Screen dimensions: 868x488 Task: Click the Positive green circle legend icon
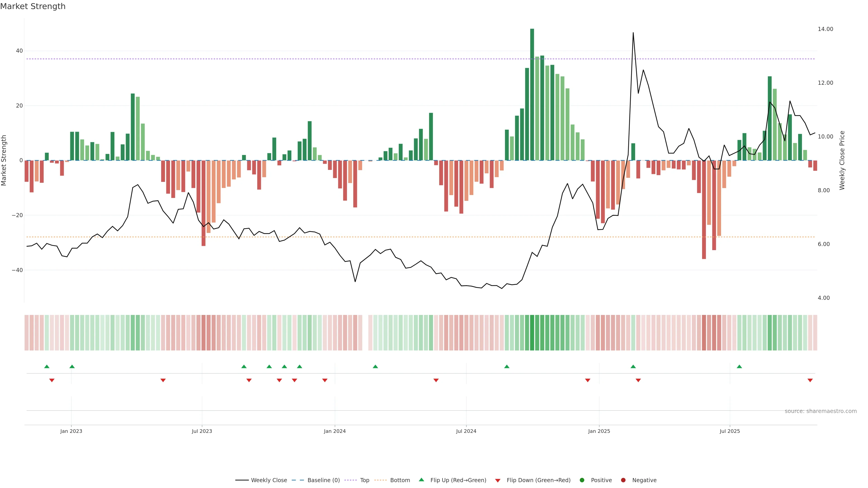coord(582,480)
